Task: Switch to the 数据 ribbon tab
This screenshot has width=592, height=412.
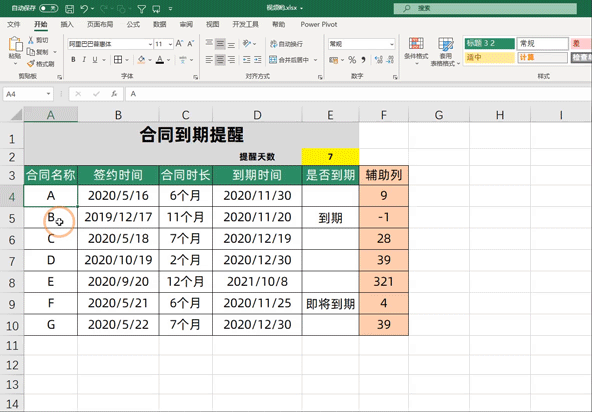Action: (x=159, y=25)
